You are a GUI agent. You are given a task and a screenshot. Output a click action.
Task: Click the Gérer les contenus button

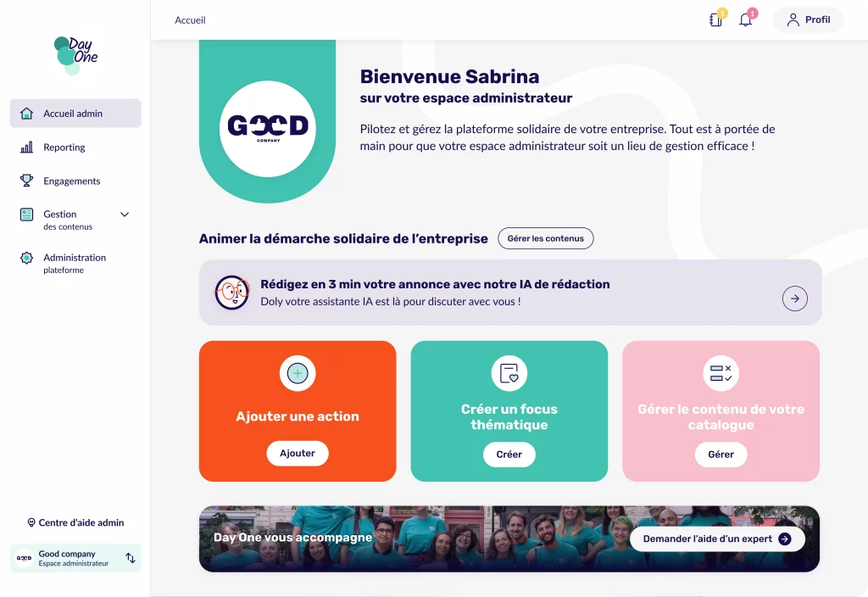point(545,238)
